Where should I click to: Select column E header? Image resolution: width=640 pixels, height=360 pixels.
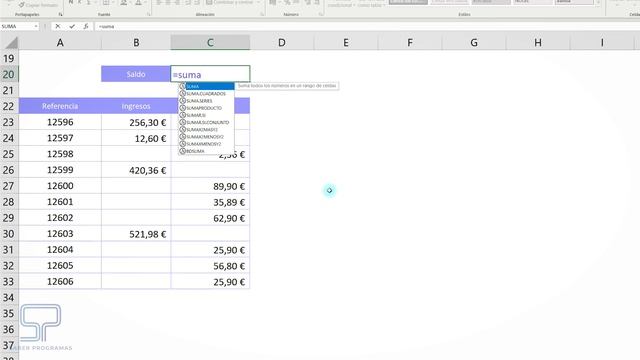346,42
